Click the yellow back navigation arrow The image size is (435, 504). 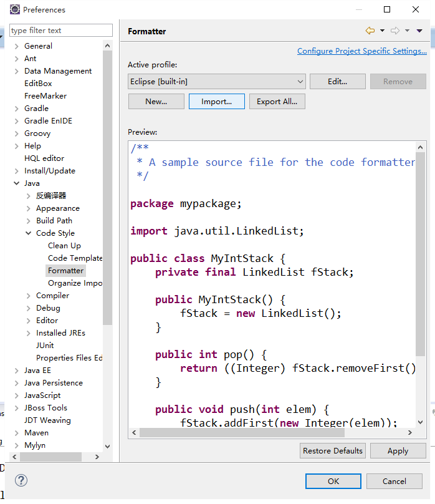[x=370, y=31]
